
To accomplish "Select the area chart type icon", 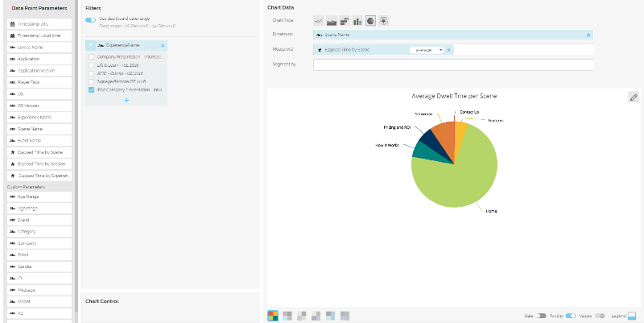I will point(332,21).
